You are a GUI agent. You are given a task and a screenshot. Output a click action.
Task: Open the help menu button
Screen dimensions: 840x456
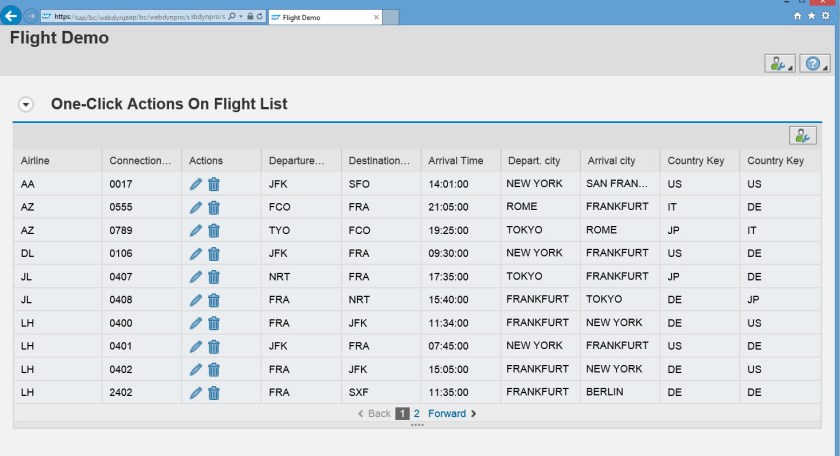814,64
